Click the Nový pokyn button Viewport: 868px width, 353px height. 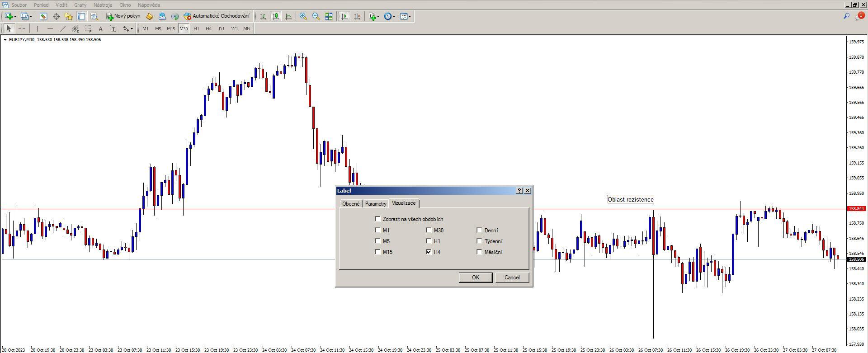[x=123, y=16]
